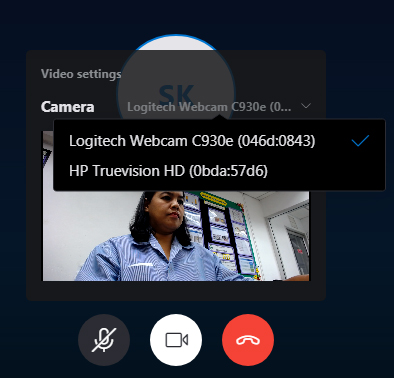Image resolution: width=394 pixels, height=378 pixels.
Task: End the call with the red hang-up button
Action: click(248, 340)
